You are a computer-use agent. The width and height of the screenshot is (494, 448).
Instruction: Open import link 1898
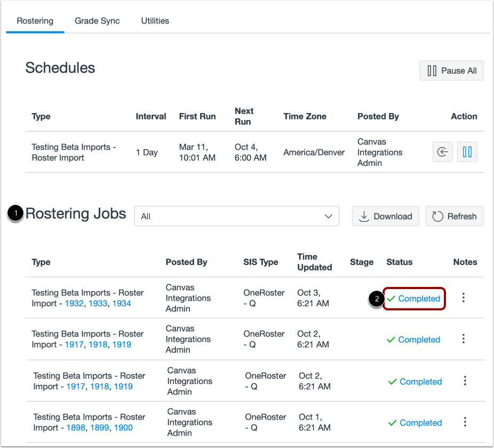click(76, 428)
